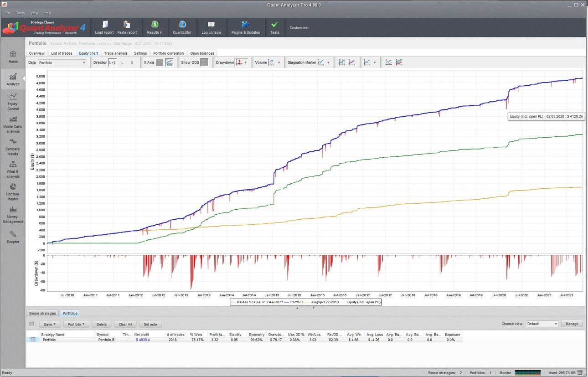Go to Home in the sidebar
Image resolution: width=588 pixels, height=377 pixels.
tap(13, 57)
